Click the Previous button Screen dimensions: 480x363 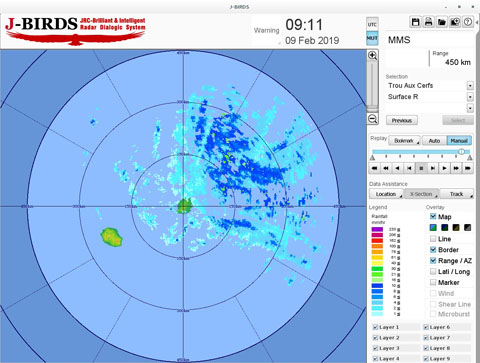402,120
